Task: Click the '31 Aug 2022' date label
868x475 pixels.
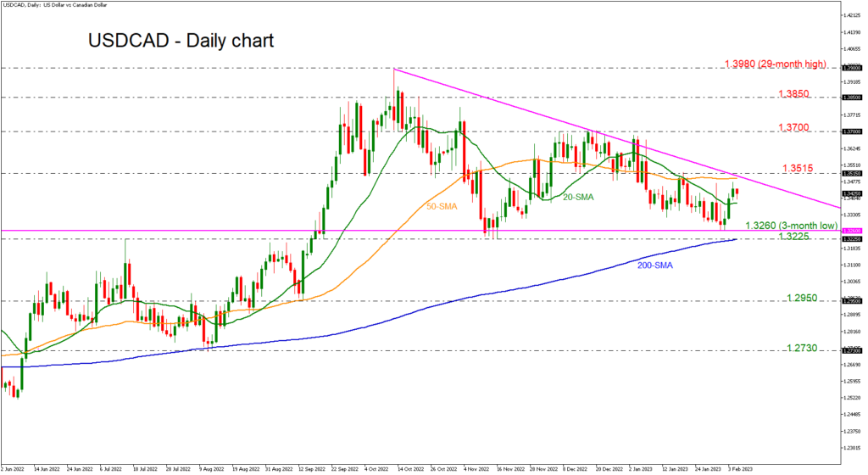Action: point(279,469)
